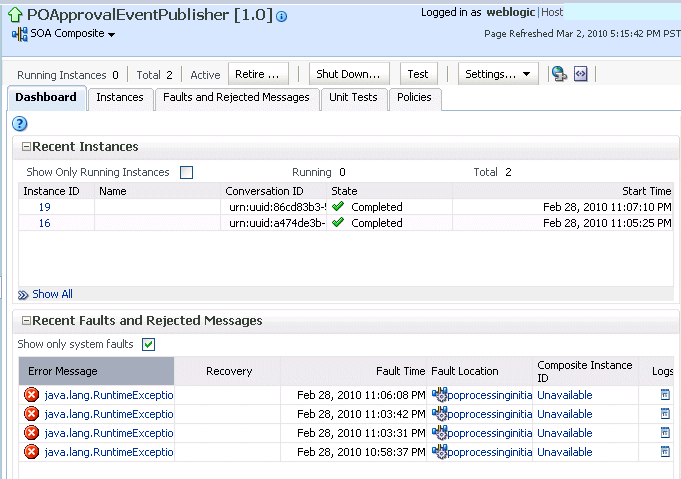Open poprocessinginitia fault location for 11:03:42 PM

(x=489, y=414)
